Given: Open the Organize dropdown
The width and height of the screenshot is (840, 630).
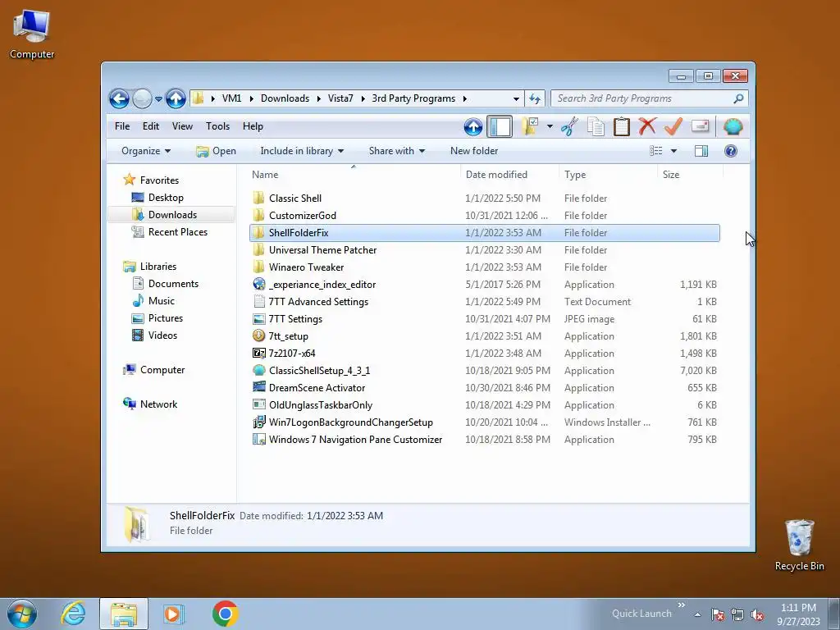Looking at the screenshot, I should [x=146, y=151].
